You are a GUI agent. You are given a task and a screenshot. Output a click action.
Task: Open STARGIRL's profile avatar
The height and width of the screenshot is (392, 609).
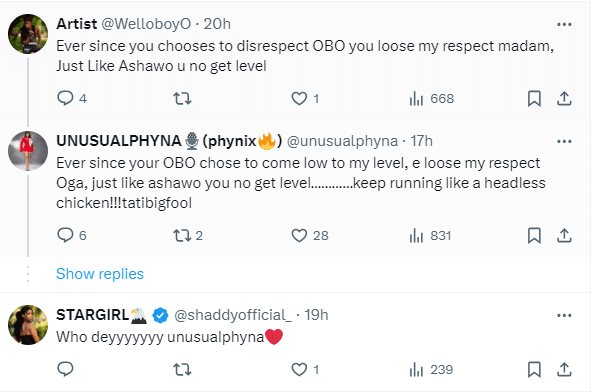28,325
